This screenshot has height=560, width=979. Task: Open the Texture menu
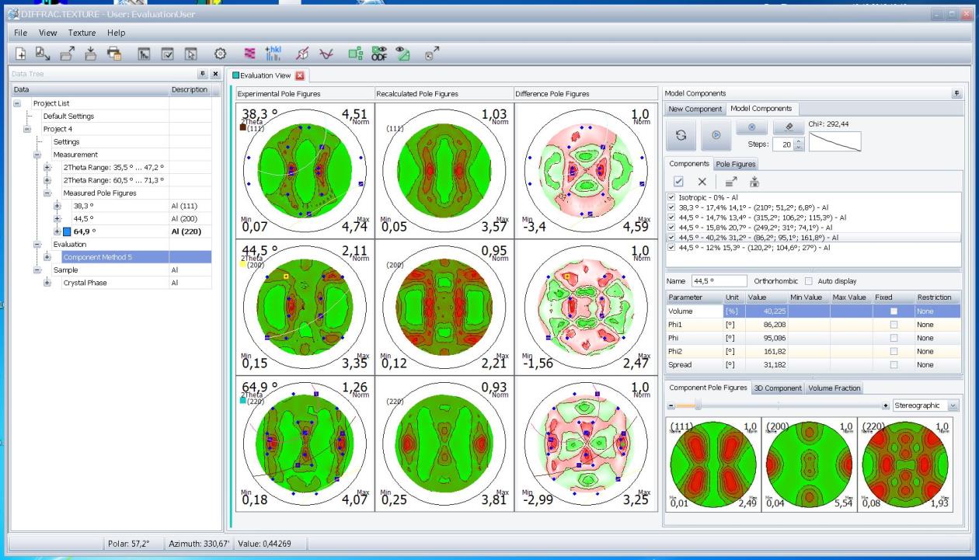[82, 33]
